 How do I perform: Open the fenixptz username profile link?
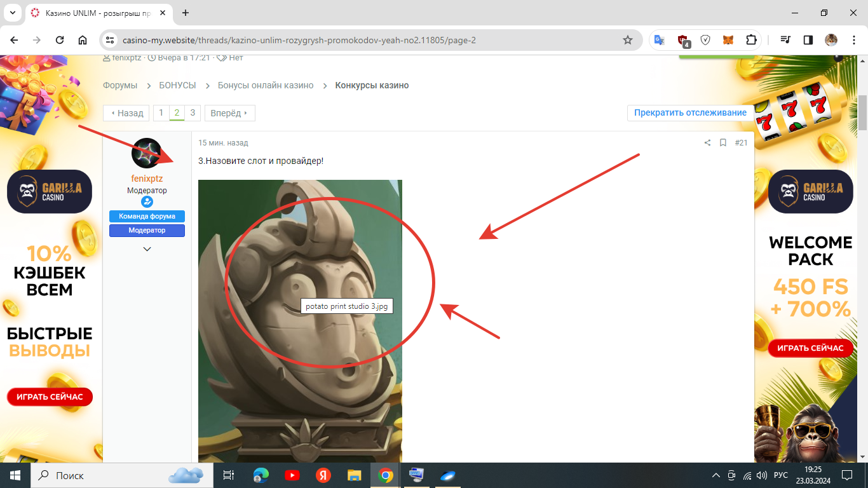pos(147,179)
